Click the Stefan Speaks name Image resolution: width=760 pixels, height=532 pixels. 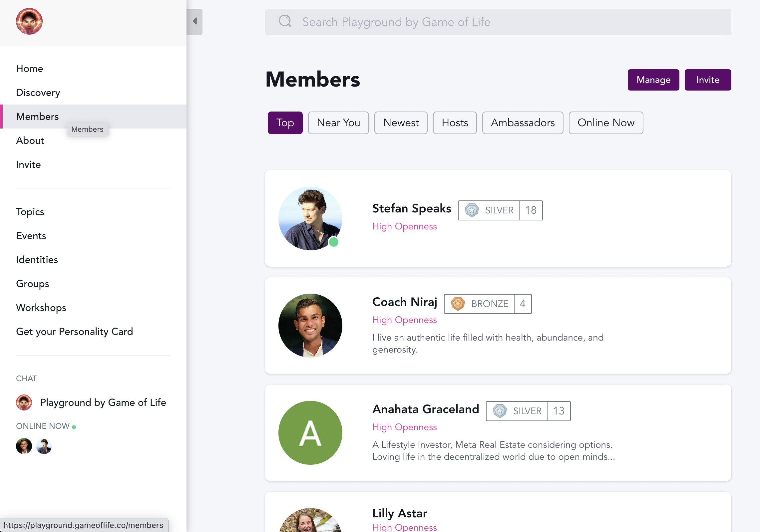tap(412, 208)
